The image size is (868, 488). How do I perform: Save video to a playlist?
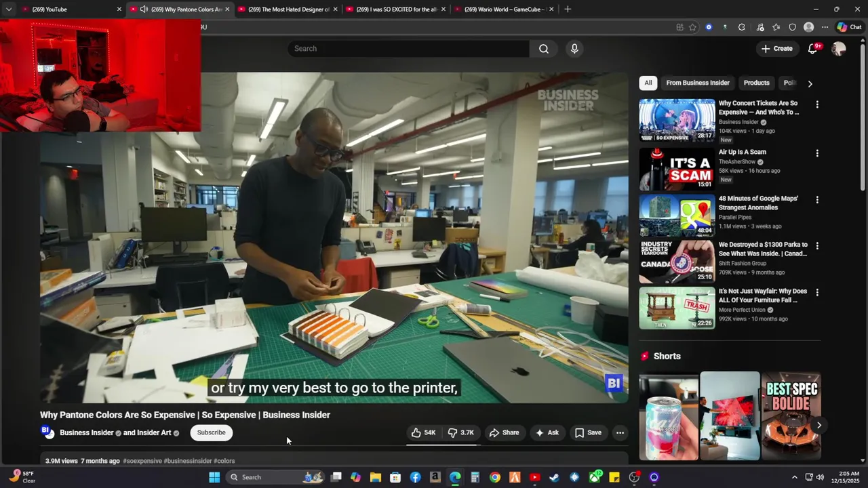[x=588, y=432]
